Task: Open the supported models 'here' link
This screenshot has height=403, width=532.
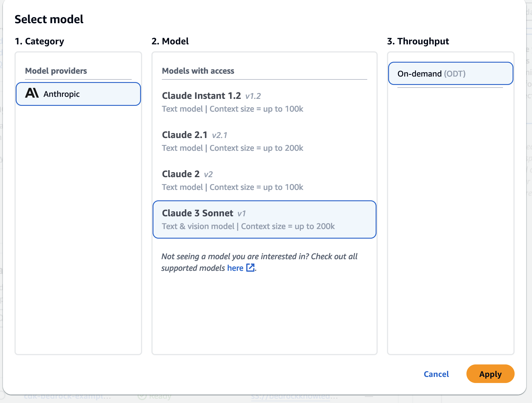Action: pyautogui.click(x=235, y=268)
